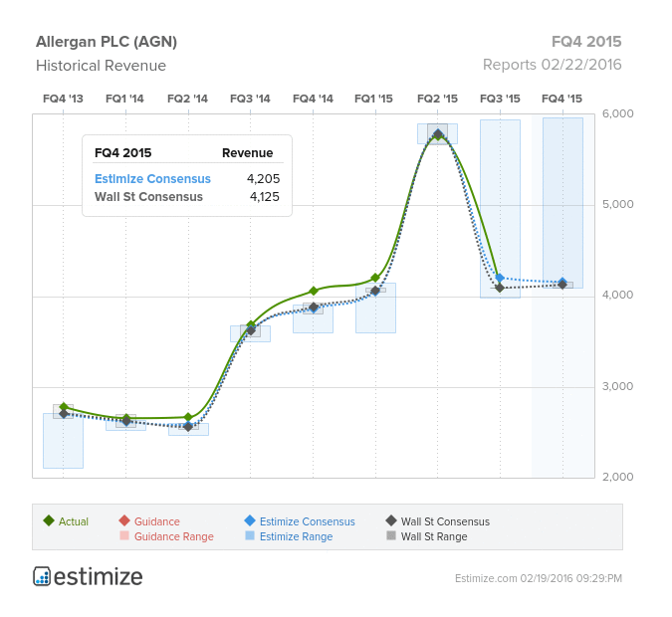672x617 pixels.
Task: Click Wall St Consensus label in tooltip
Action: [148, 197]
